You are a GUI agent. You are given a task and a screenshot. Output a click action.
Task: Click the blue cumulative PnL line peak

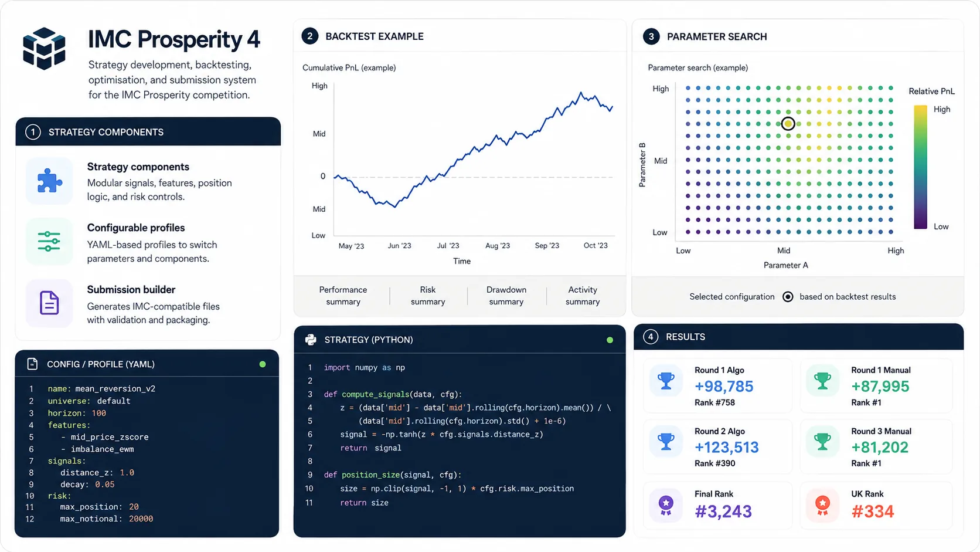(x=581, y=93)
